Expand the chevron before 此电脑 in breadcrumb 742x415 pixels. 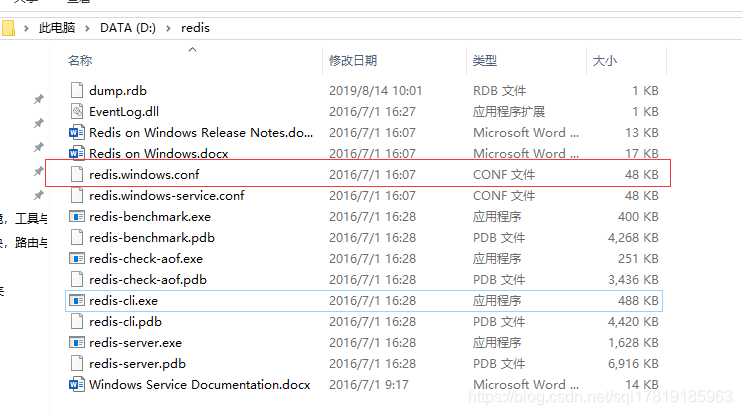[x=26, y=28]
